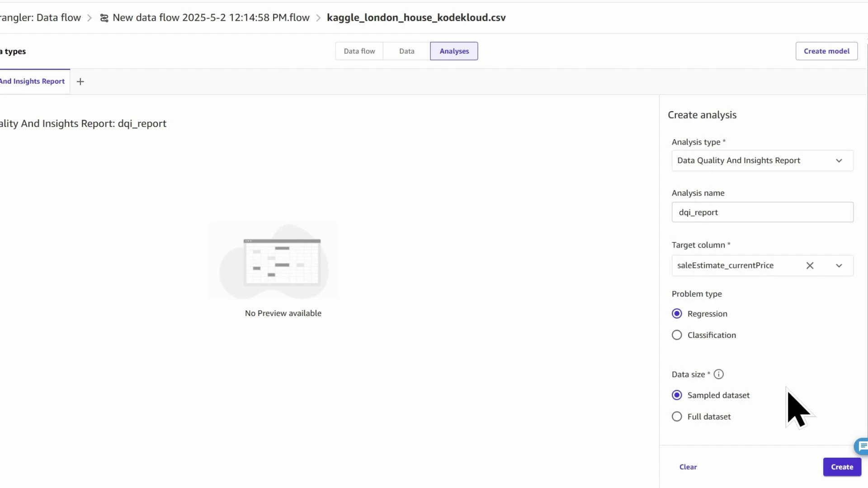Viewport: 868px width, 488px height.
Task: Choose Full dataset for data size
Action: click(x=676, y=416)
